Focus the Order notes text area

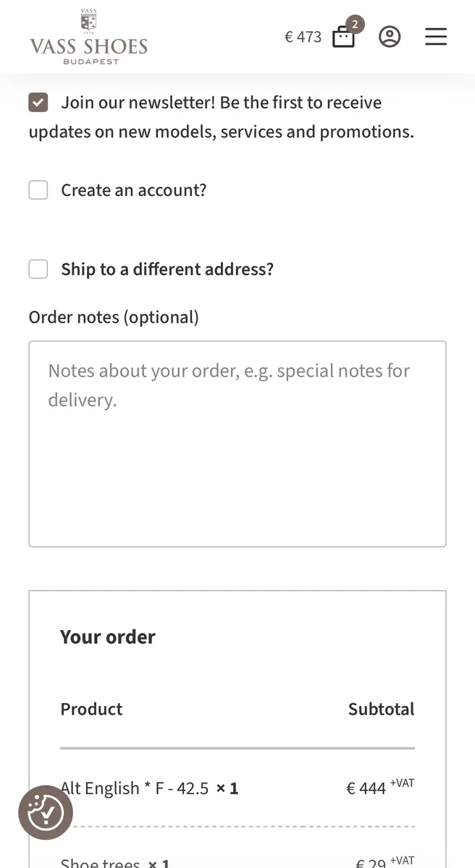(237, 443)
